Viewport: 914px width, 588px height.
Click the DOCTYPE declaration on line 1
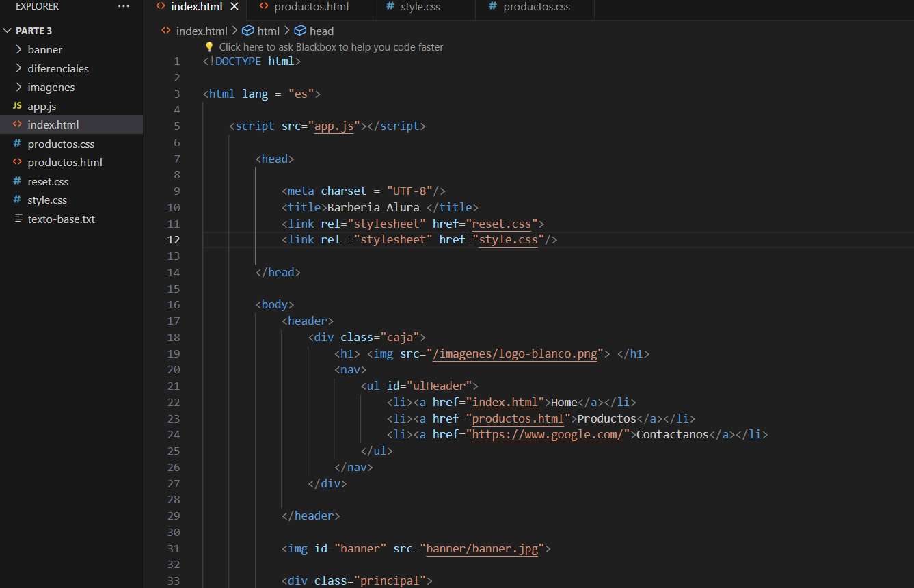point(252,61)
